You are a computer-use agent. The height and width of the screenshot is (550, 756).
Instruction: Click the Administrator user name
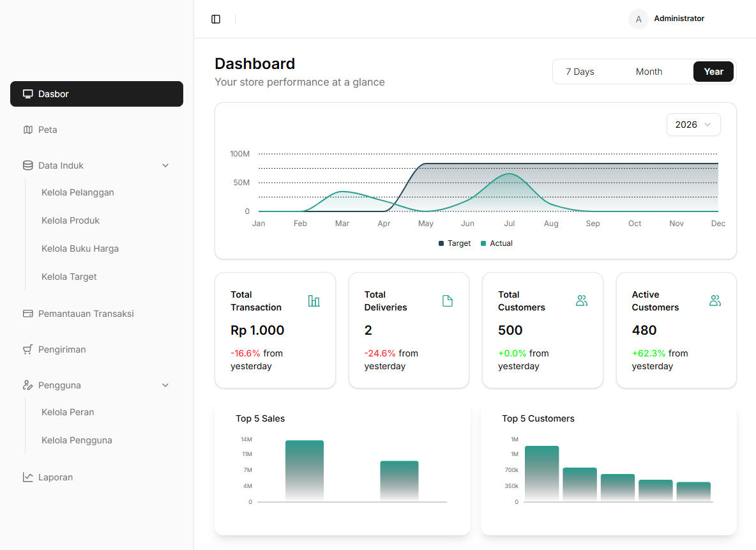click(679, 19)
